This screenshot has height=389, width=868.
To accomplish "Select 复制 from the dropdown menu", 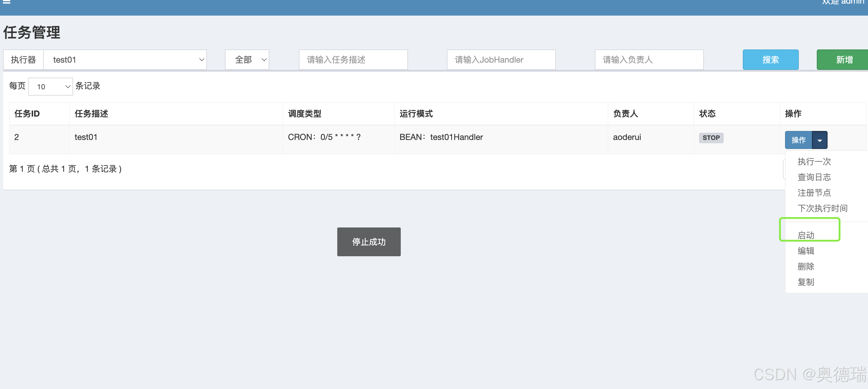I will point(806,282).
